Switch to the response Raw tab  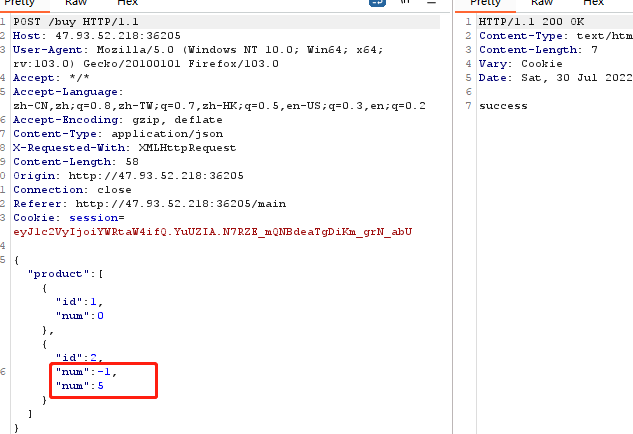542,2
